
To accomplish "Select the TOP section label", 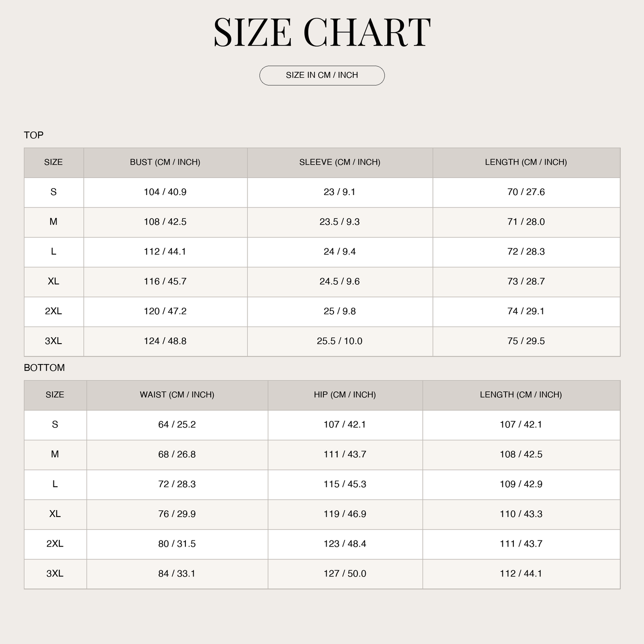I will coord(34,135).
